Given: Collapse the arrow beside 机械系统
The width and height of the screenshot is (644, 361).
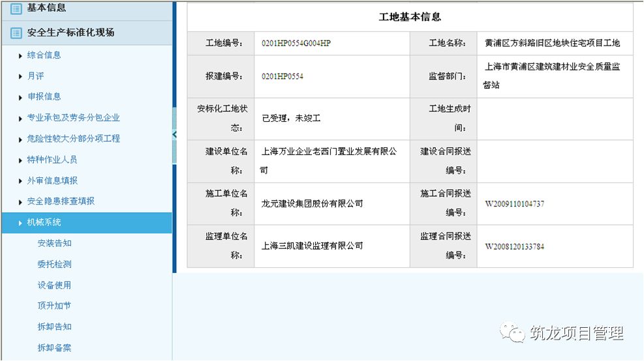Looking at the screenshot, I should pos(20,223).
